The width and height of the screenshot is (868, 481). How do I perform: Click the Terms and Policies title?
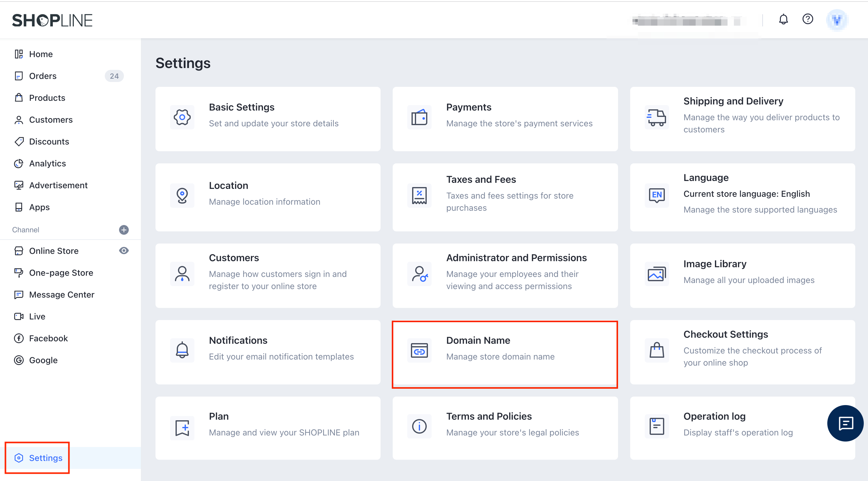489,416
